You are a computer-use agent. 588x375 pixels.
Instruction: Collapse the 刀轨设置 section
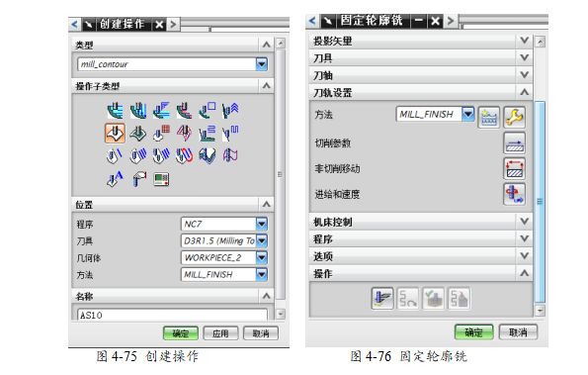524,92
